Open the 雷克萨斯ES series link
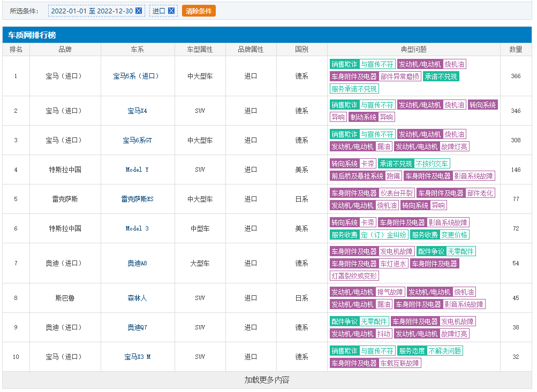Viewport: 537px width, 392px height. pyautogui.click(x=137, y=199)
